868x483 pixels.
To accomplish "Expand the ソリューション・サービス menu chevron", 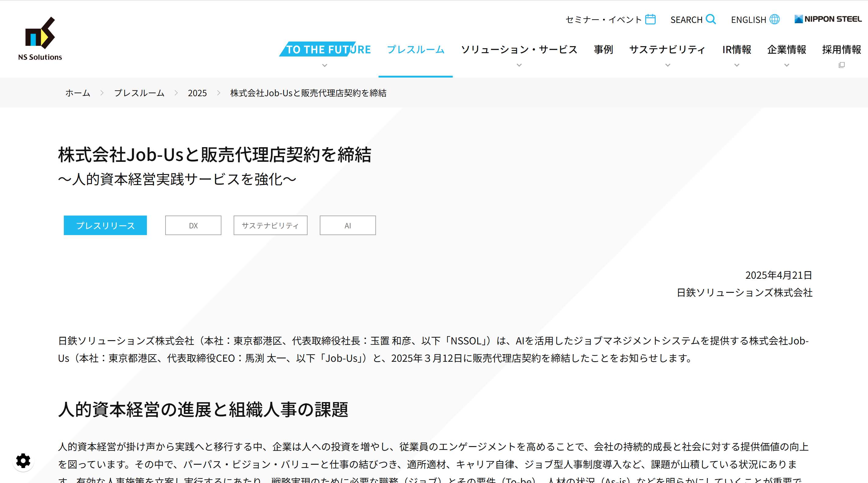I will coord(519,65).
